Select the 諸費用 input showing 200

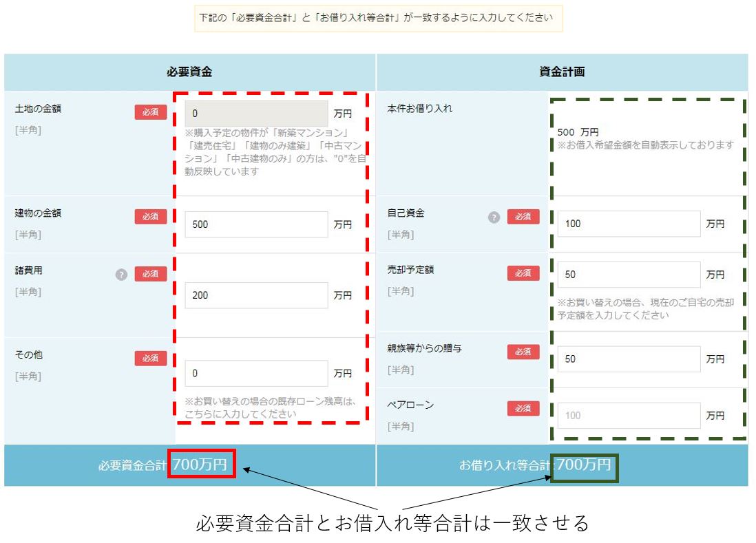[x=256, y=295]
